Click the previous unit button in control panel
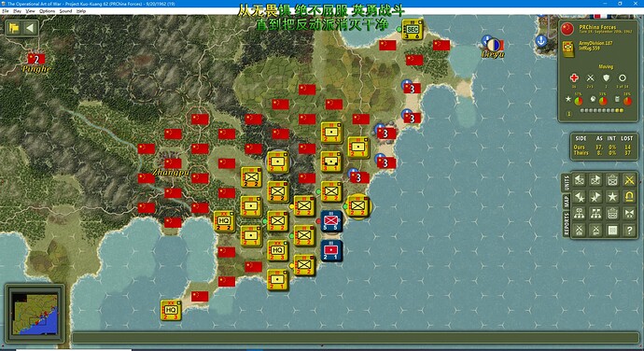 (580, 180)
